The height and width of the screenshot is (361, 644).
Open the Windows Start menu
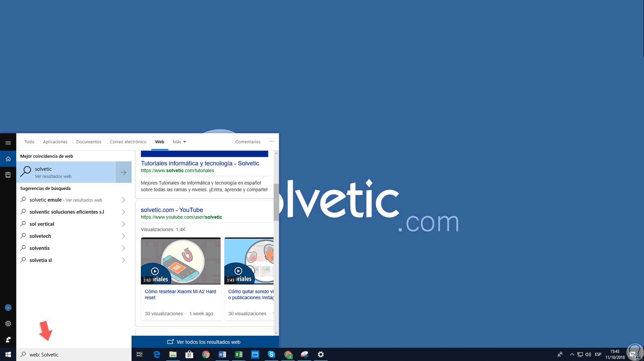pos(8,355)
